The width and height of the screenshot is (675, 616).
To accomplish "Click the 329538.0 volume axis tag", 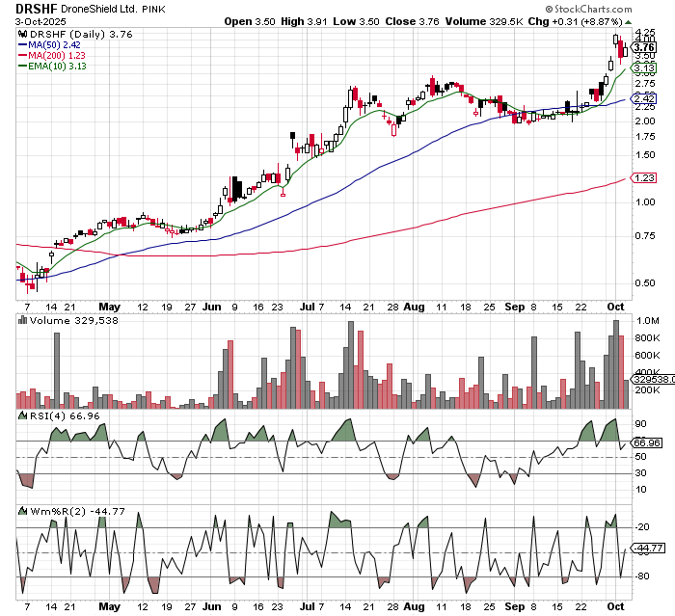I will tap(653, 379).
